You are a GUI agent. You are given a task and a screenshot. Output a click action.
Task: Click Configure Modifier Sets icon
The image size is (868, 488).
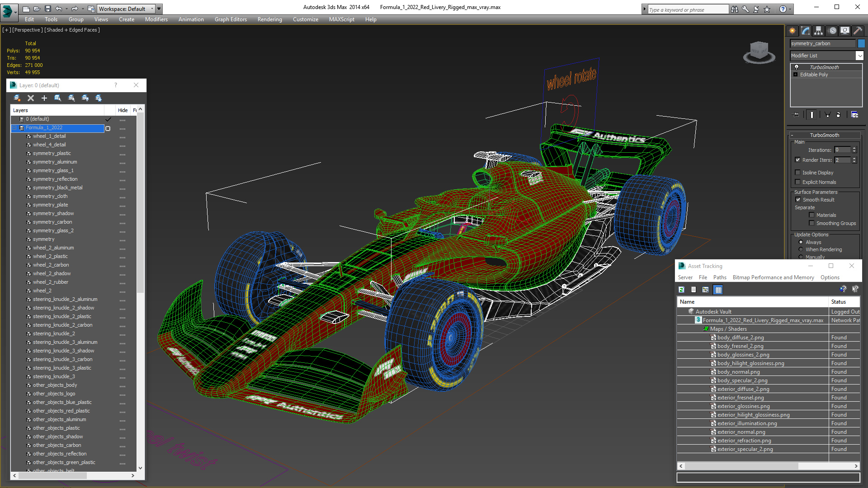tap(854, 115)
